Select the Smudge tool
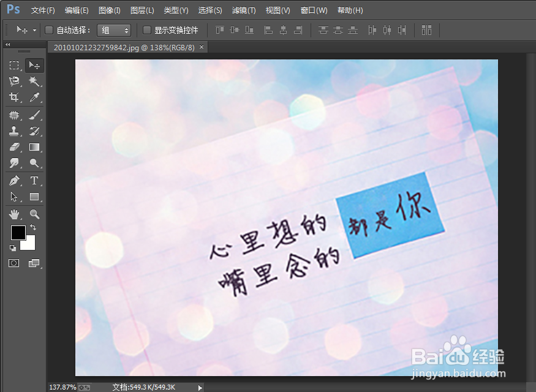The height and width of the screenshot is (392, 536). (14, 163)
